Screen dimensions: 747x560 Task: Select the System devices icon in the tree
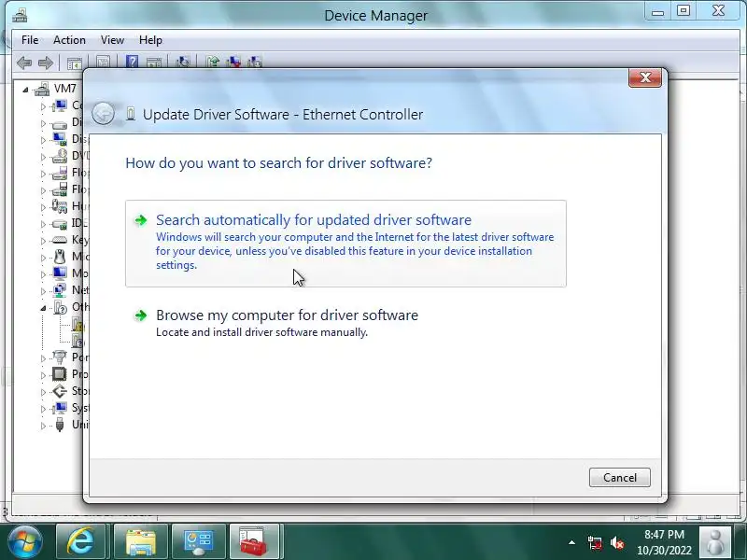(60, 408)
